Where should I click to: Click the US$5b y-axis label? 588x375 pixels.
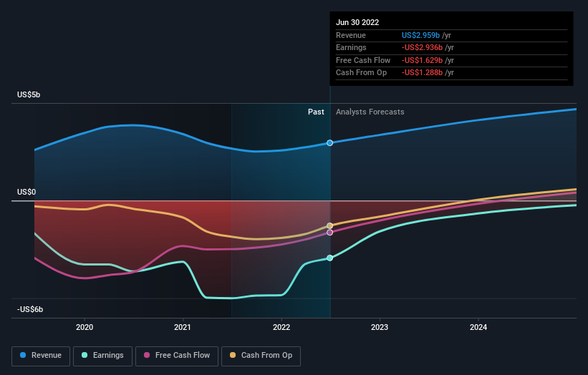[29, 94]
